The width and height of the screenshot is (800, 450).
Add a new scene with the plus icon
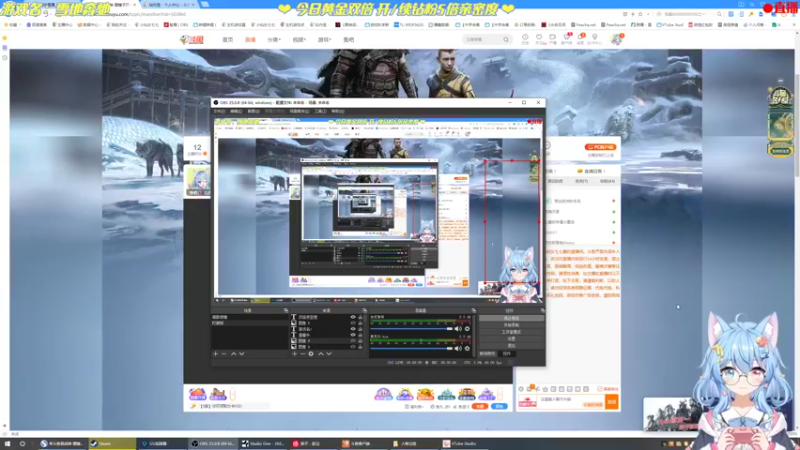tap(216, 354)
